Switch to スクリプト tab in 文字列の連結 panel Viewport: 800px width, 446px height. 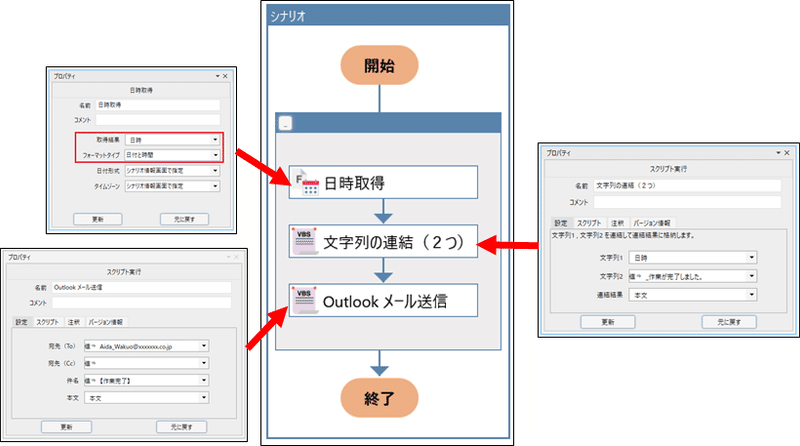tap(589, 223)
